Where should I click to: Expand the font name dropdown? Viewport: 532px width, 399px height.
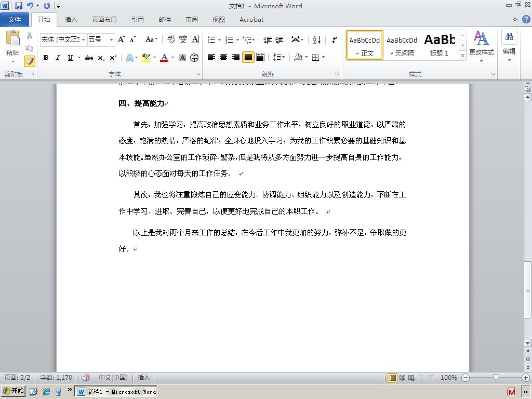(83, 39)
